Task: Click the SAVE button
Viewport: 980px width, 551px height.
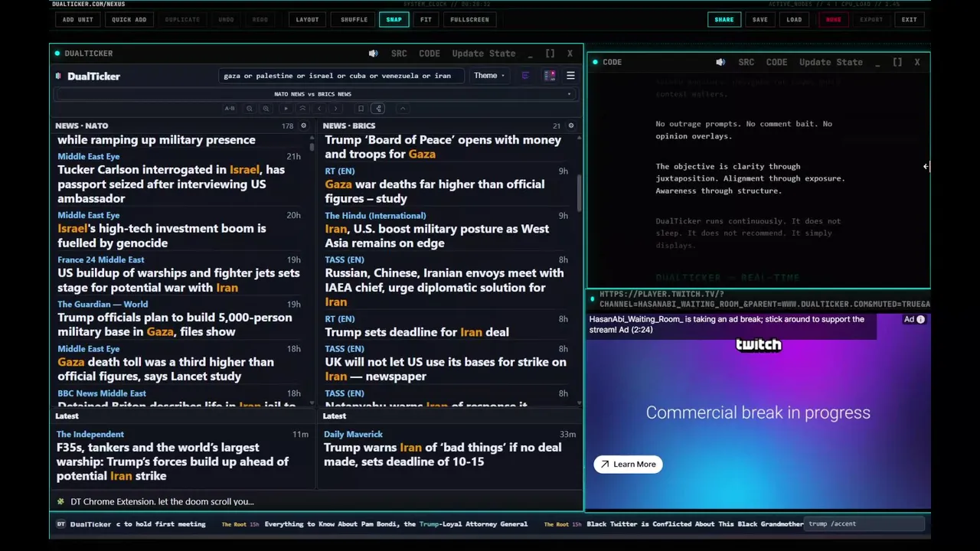Action: [759, 19]
